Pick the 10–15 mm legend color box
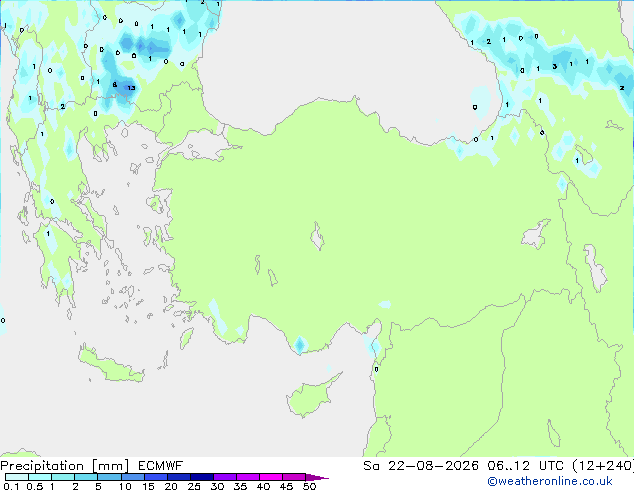This screenshot has height=490, width=634. (133, 477)
